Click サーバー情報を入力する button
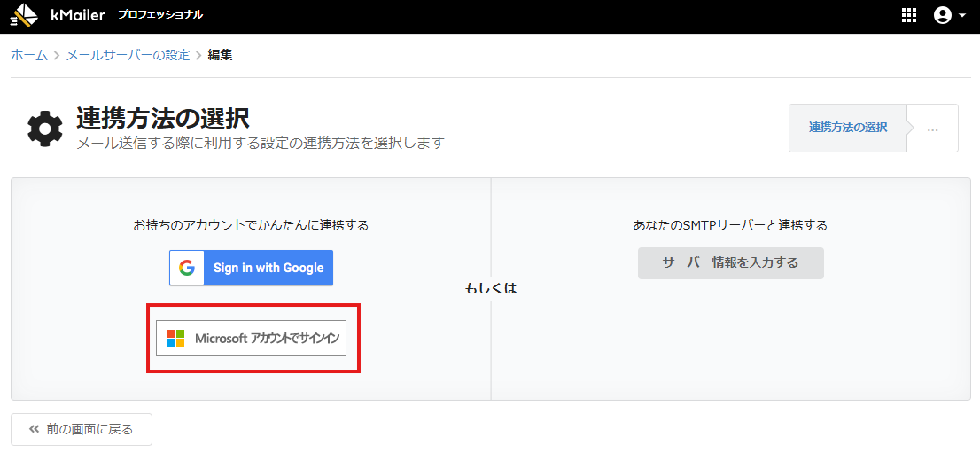 click(730, 262)
